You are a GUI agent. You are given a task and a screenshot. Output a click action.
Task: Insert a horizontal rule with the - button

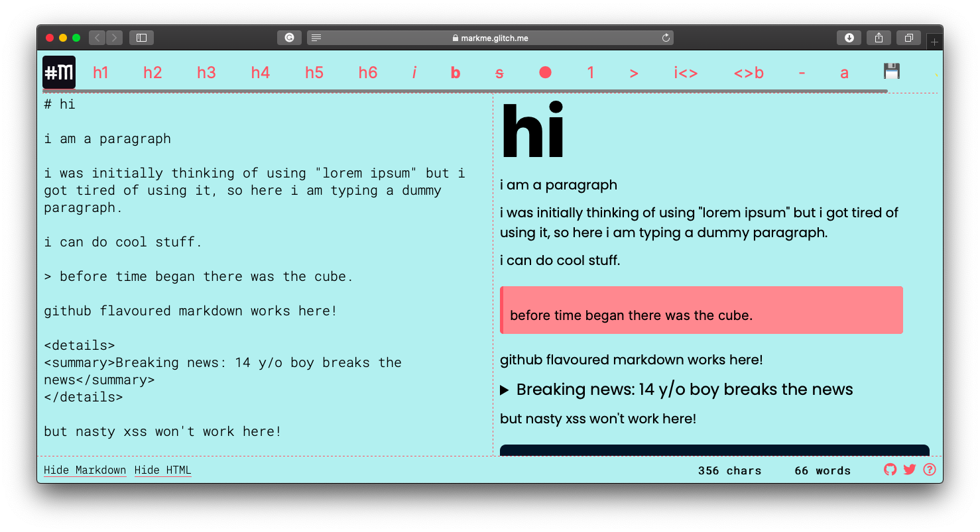click(x=802, y=73)
